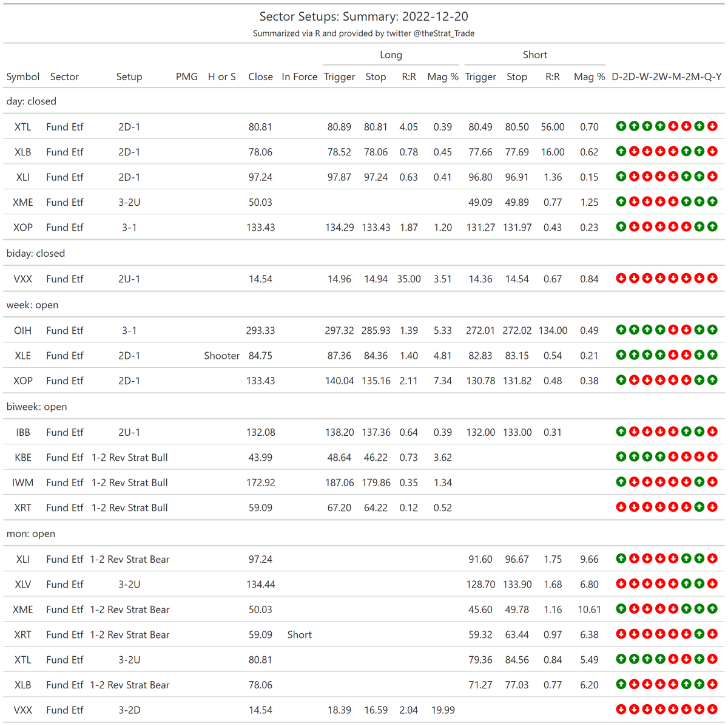Click the quarterly arrow in the IWM row

coord(699,482)
